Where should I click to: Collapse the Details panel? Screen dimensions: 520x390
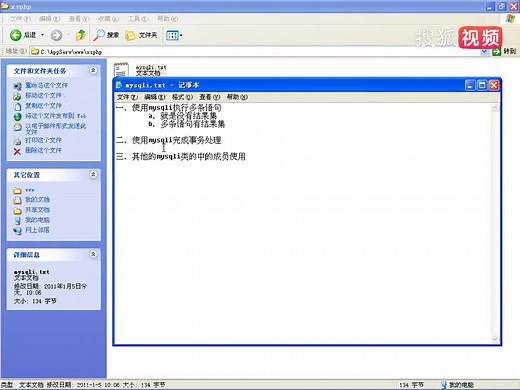coord(93,254)
